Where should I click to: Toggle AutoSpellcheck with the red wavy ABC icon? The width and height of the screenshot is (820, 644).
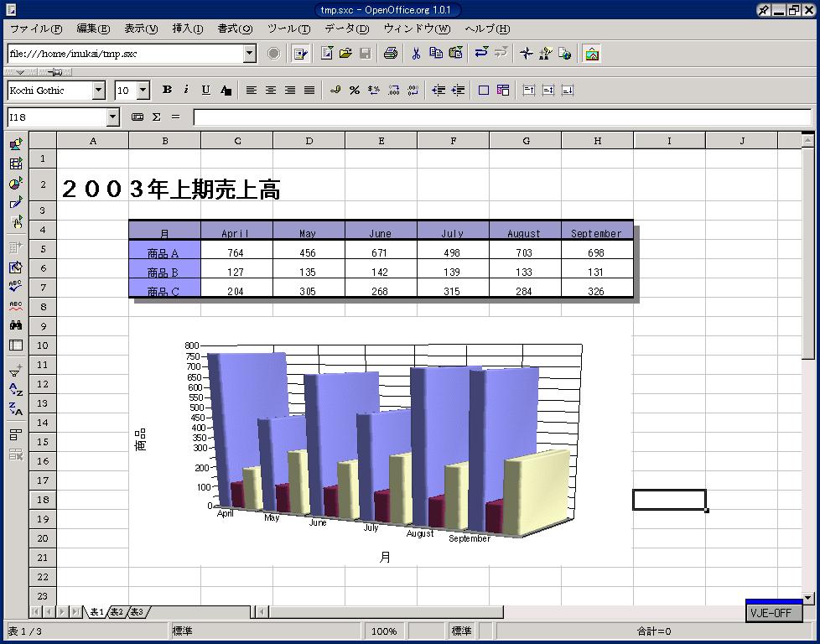click(16, 306)
